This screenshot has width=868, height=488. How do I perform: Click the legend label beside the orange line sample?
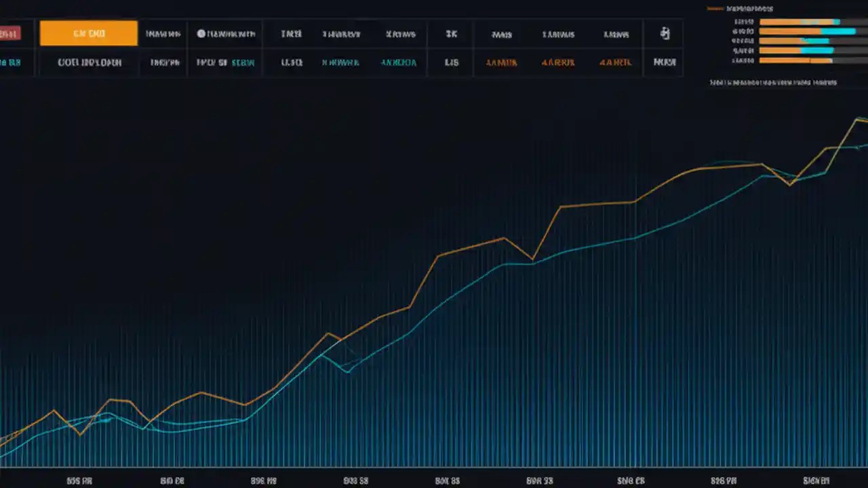click(749, 8)
